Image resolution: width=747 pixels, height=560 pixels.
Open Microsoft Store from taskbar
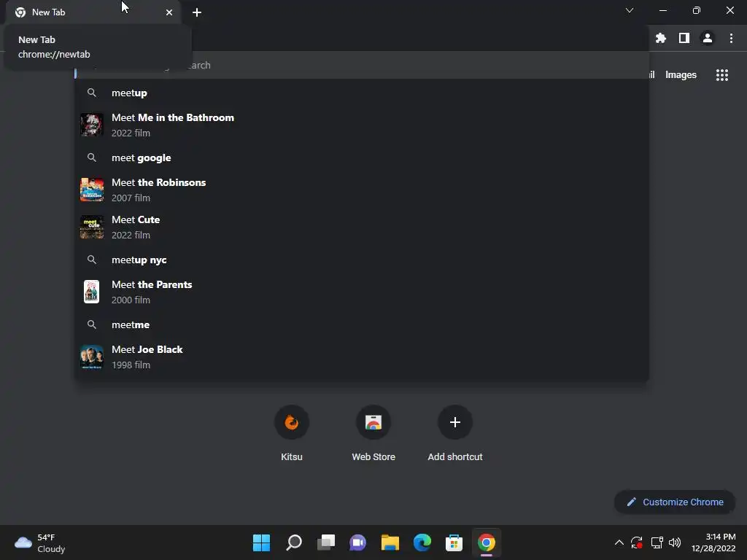click(x=454, y=542)
